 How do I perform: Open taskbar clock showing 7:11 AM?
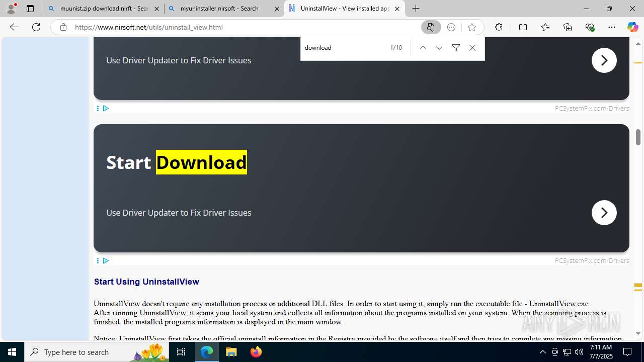coord(601,352)
